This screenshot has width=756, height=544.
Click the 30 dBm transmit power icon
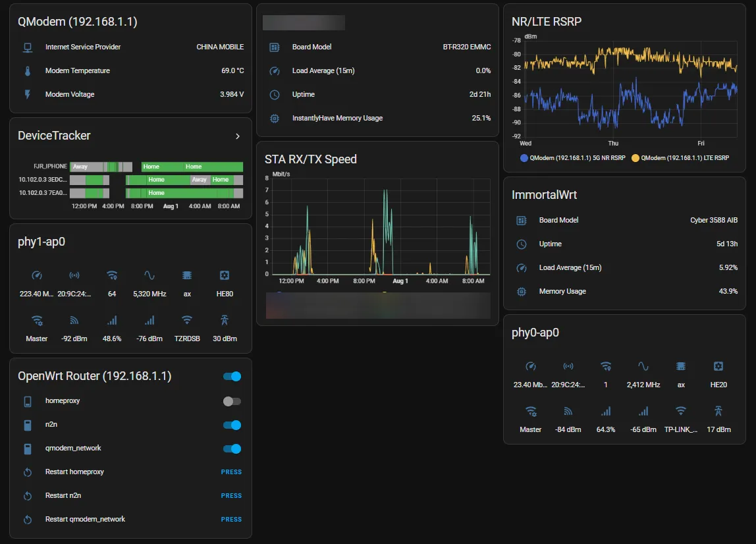point(225,320)
